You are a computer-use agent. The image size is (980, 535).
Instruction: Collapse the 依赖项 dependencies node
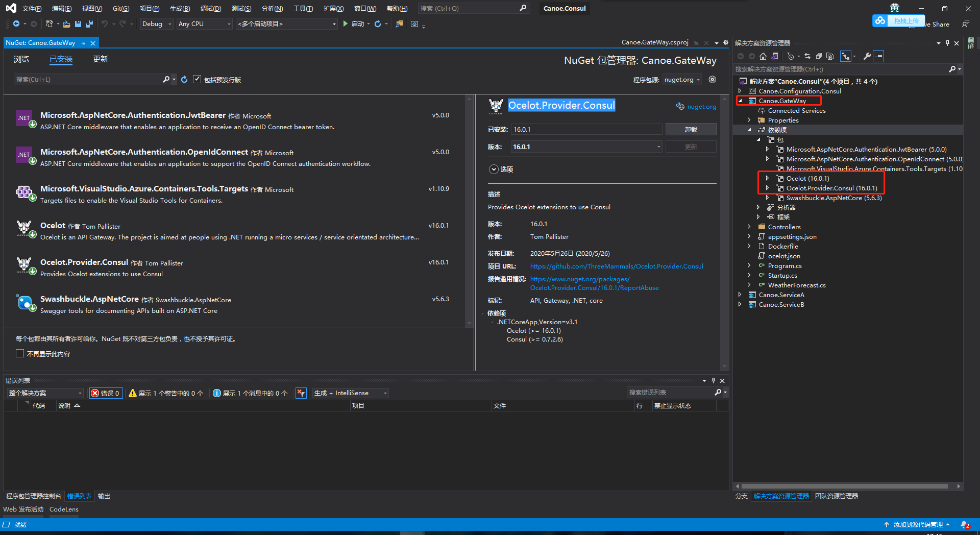(x=749, y=130)
